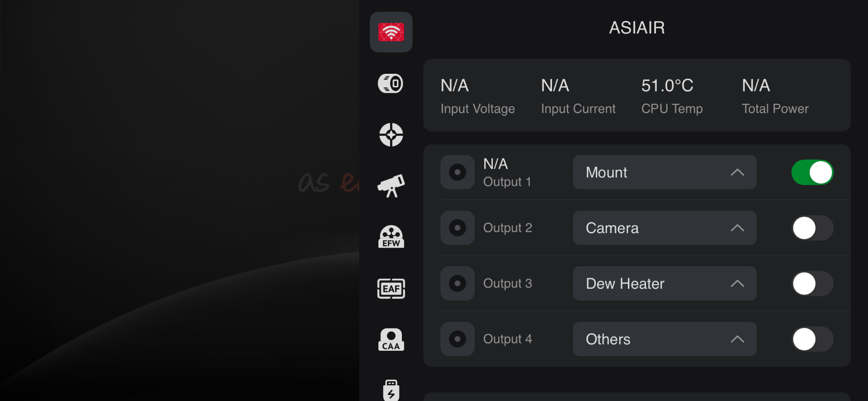Screen dimensions: 868x401
Task: Expand the Dew Heater device dropdown
Action: [665, 284]
